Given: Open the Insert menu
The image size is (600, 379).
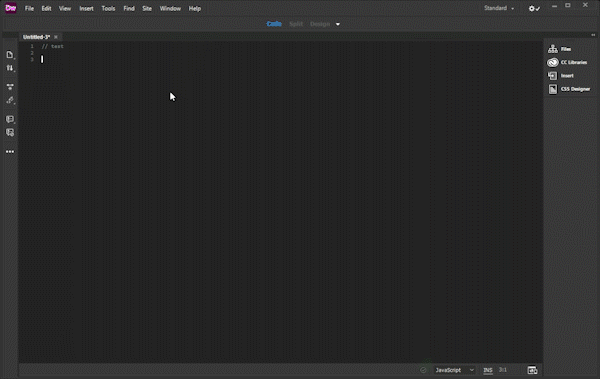Looking at the screenshot, I should (x=86, y=8).
